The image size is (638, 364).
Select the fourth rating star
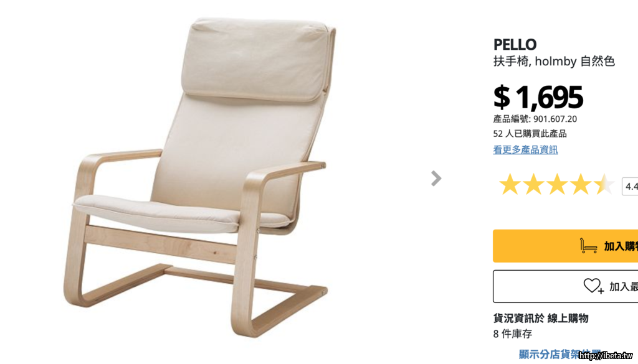(581, 184)
